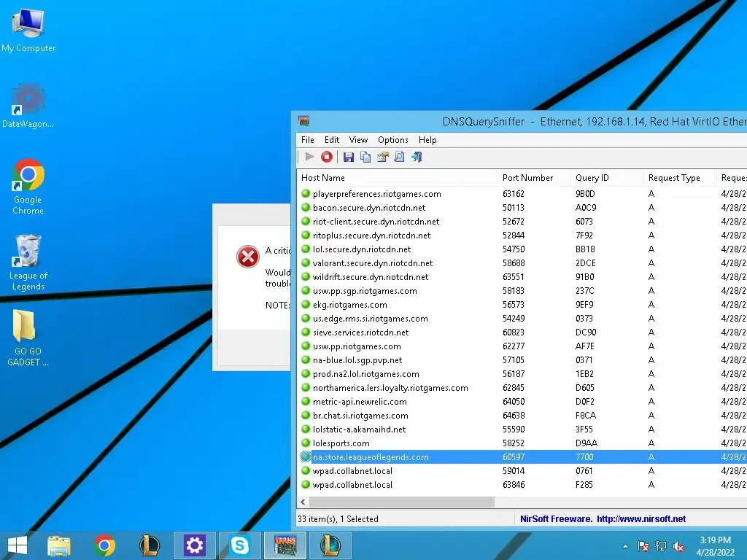Click the na.store.leagueoflegends.com row
747x560 pixels.
[522, 456]
